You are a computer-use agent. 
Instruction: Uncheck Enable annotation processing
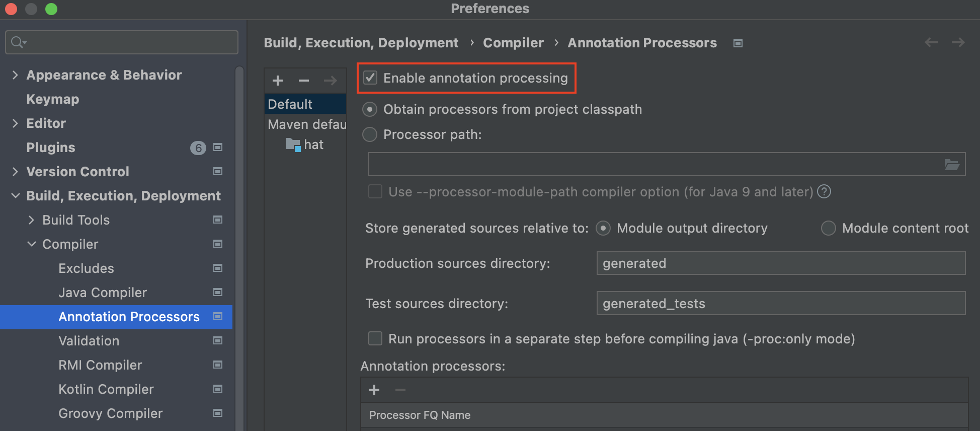point(371,78)
